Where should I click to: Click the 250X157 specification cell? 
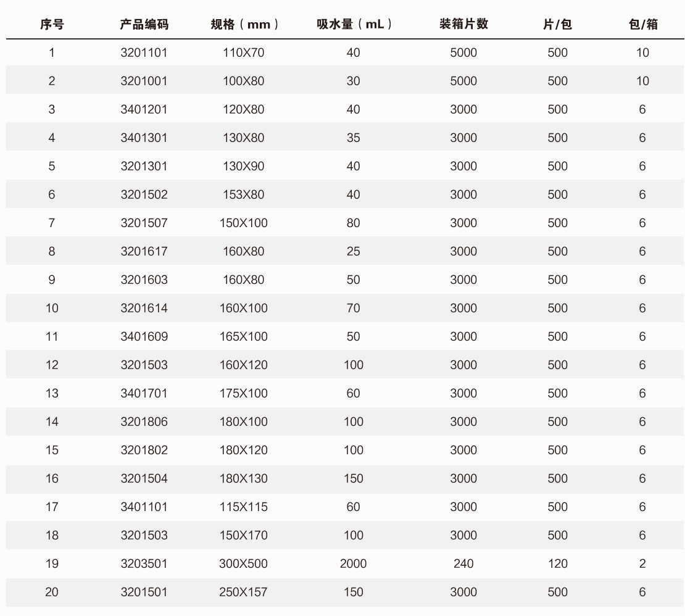pos(243,592)
